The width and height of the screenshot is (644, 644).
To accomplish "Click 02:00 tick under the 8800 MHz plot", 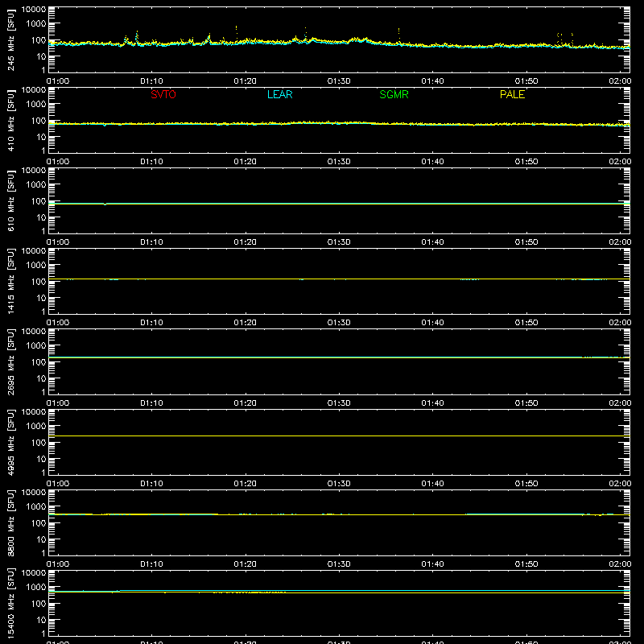I will point(620,564).
